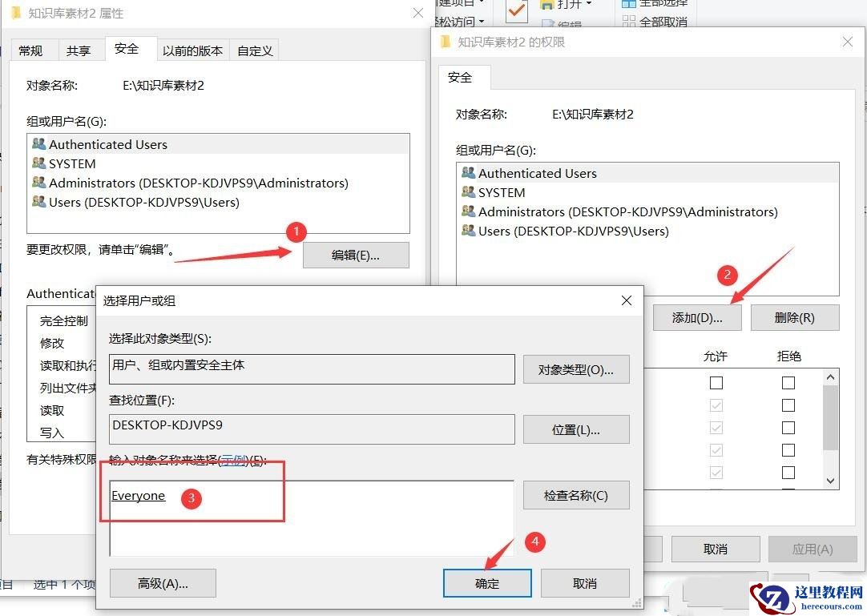Viewport: 867px width, 616px height.
Task: Click the 检查名称(C) button
Action: point(576,495)
